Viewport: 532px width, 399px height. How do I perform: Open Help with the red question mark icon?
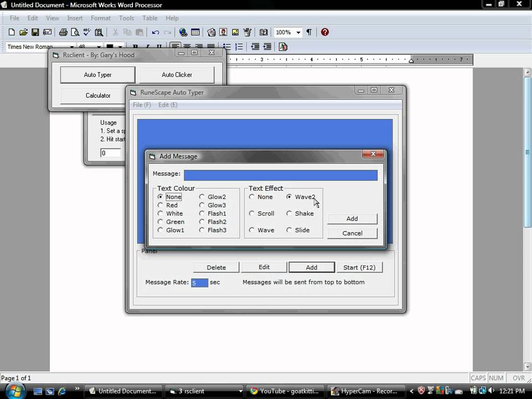325,32
